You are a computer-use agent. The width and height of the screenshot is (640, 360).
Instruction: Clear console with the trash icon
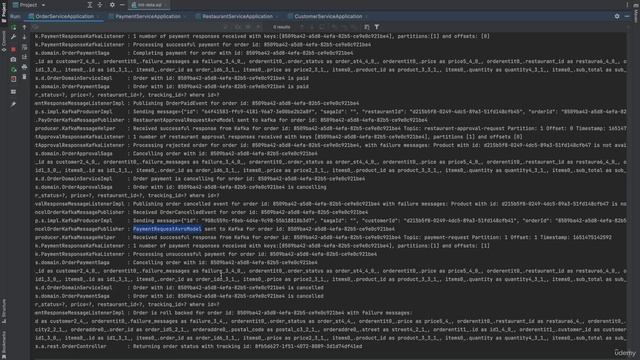tap(24, 77)
